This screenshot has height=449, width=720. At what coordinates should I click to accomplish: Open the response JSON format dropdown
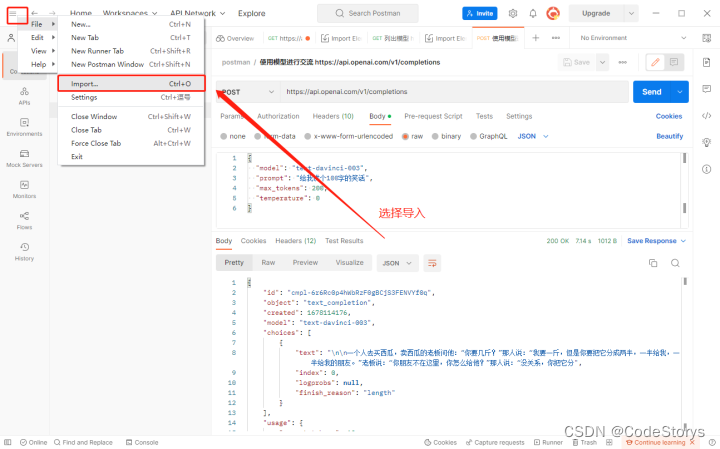click(397, 263)
